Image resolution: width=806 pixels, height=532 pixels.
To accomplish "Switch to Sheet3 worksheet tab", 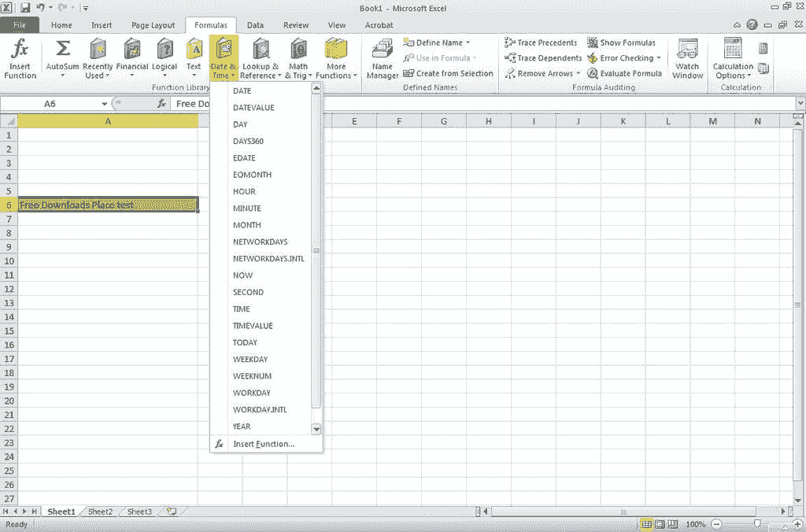I will point(139,512).
